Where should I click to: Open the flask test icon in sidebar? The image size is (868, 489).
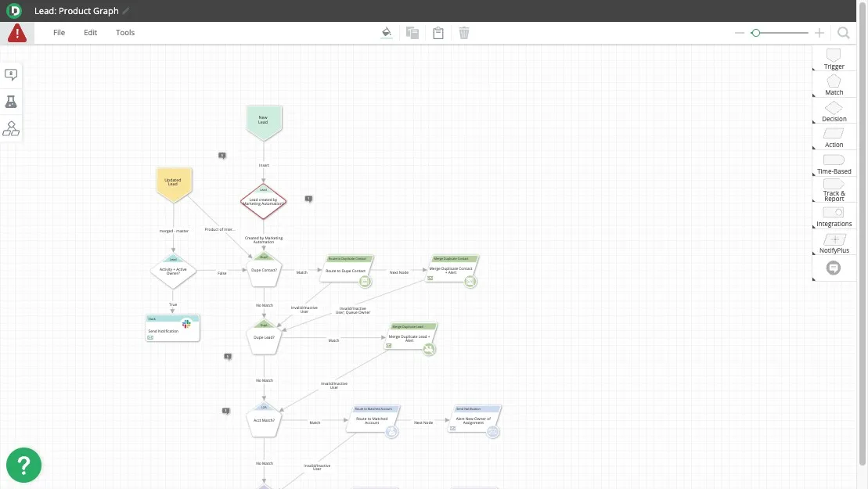coord(11,102)
